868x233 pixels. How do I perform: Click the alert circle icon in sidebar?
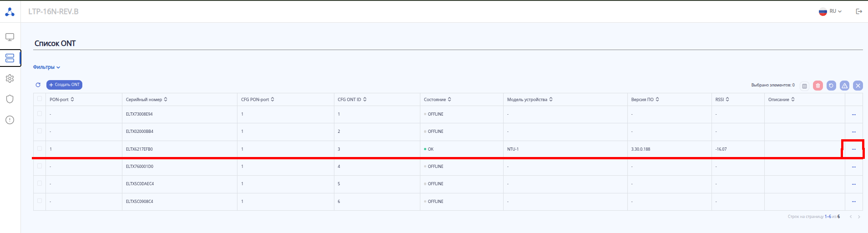point(10,120)
